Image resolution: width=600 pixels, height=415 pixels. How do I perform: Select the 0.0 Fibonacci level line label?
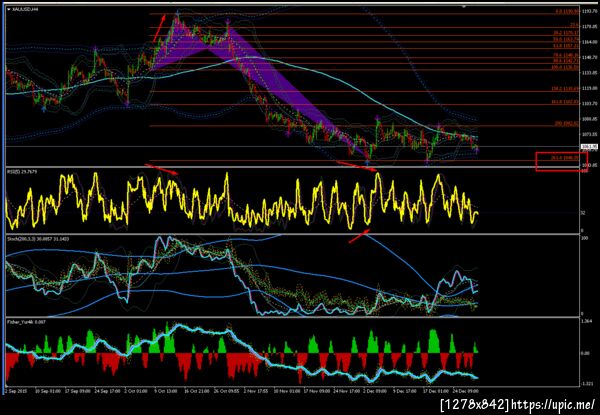click(566, 11)
